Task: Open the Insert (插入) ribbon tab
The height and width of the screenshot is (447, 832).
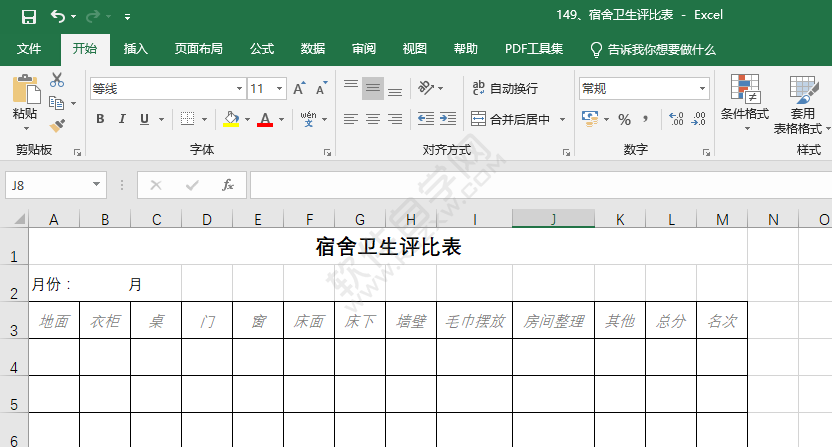Action: click(135, 49)
